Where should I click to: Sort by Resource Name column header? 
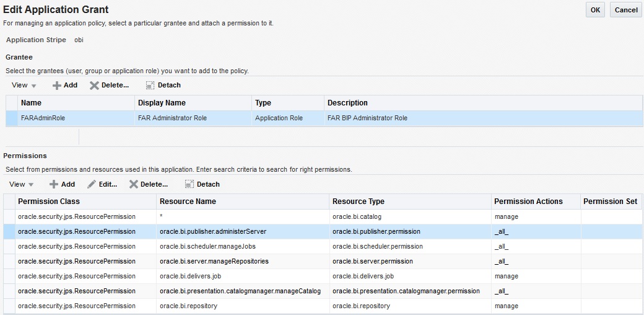click(188, 202)
